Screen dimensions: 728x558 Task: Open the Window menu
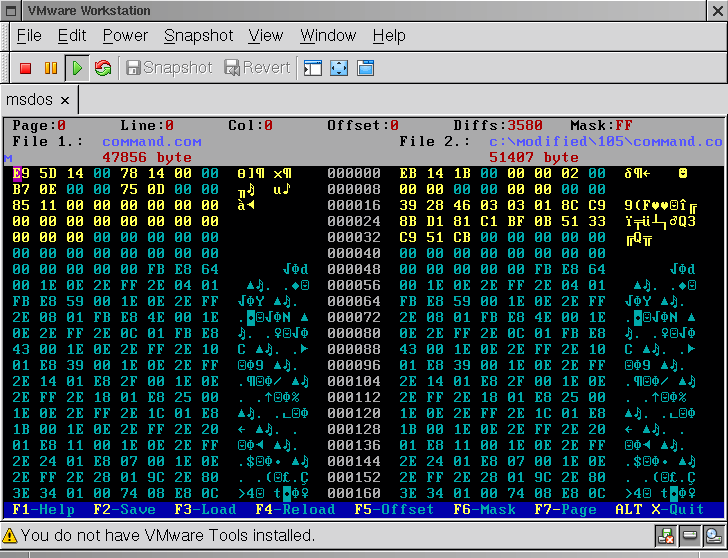[328, 36]
